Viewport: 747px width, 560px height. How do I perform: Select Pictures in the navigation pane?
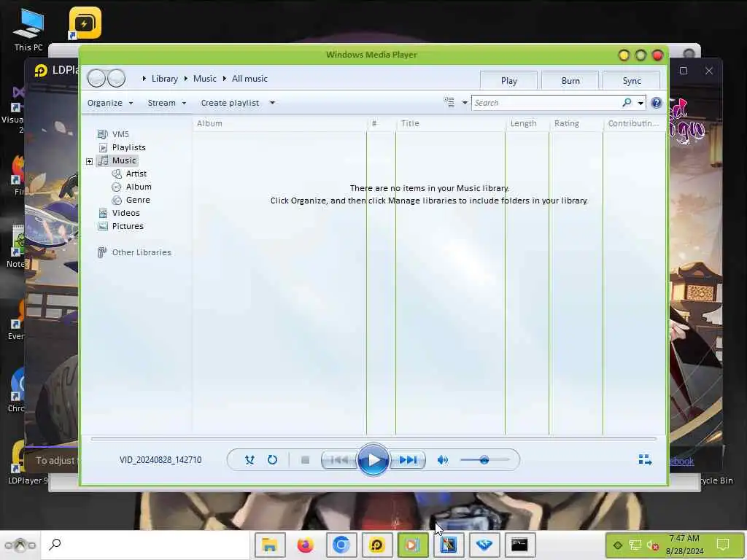coord(128,226)
